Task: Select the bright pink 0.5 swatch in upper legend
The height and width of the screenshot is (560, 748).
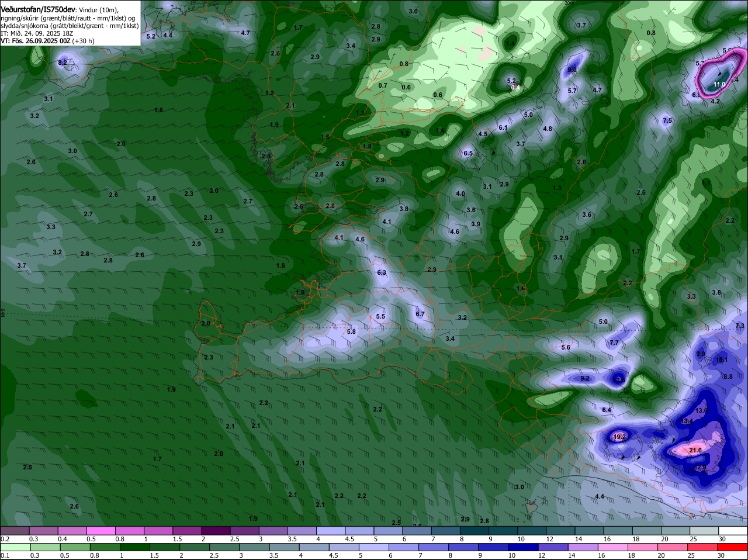Action: (x=101, y=531)
